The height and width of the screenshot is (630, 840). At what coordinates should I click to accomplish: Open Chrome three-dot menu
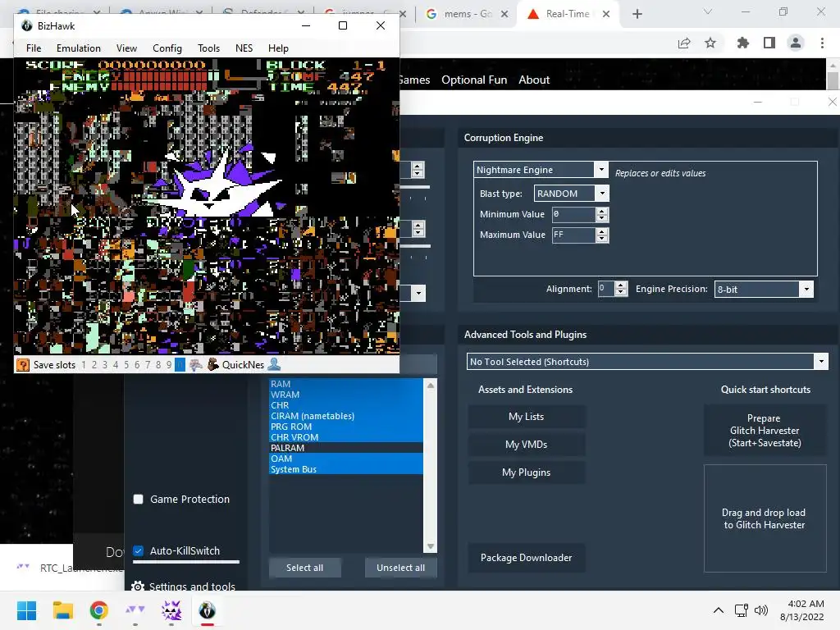point(822,43)
